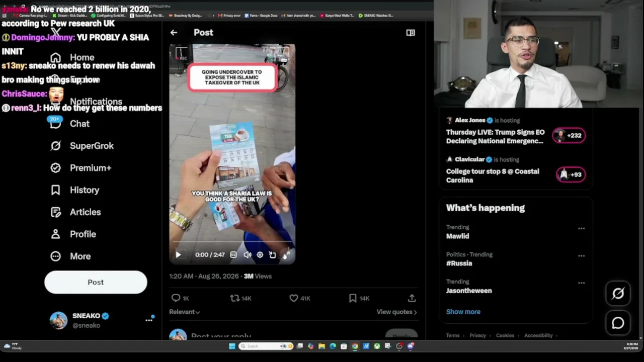Expand the More sidebar menu
This screenshot has height=362, width=644.
pyautogui.click(x=70, y=256)
